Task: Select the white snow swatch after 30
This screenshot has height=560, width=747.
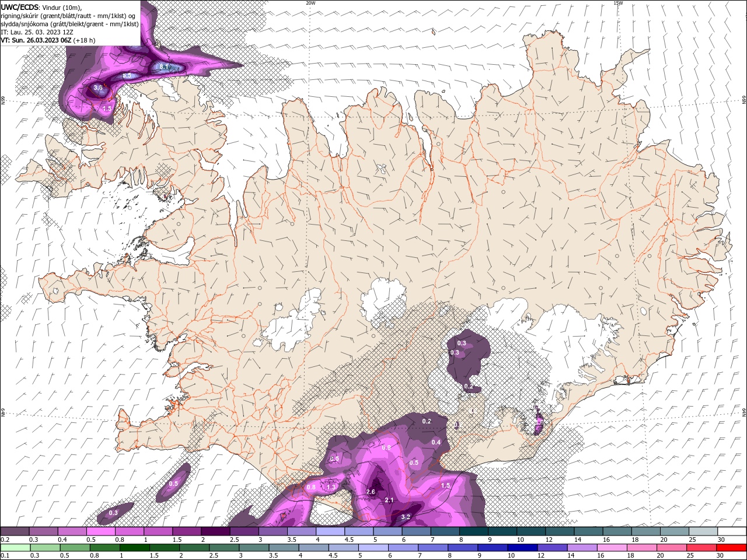Action: 732,531
